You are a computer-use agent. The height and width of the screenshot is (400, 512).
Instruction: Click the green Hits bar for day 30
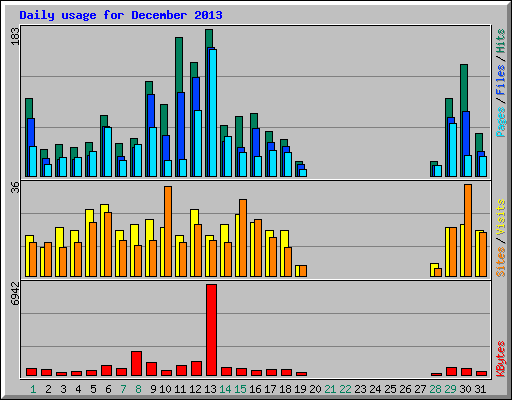click(x=464, y=88)
